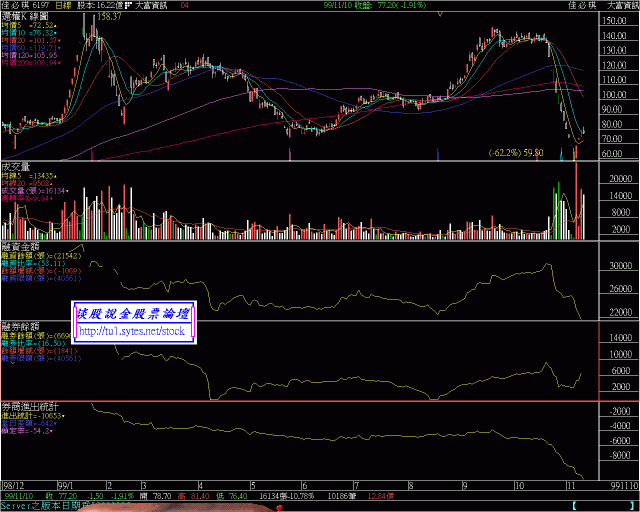Click the 10186筆 trade count in the status bar
The image size is (640, 512).
pos(342,496)
